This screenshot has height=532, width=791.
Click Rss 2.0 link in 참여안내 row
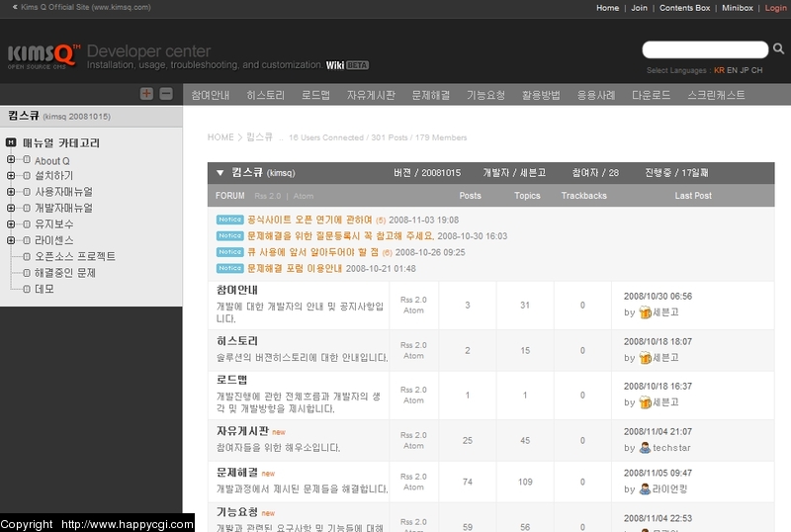point(413,300)
